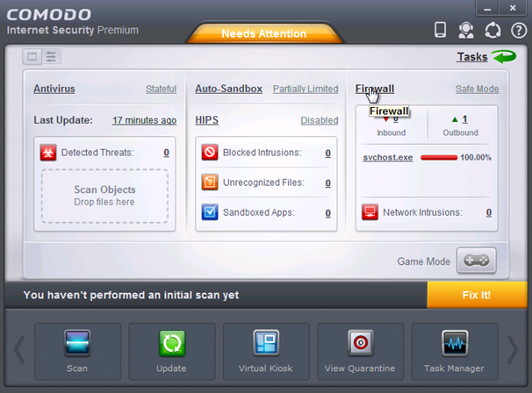The width and height of the screenshot is (532, 393).
Task: Change Safe Mode firewall setting
Action: point(477,89)
